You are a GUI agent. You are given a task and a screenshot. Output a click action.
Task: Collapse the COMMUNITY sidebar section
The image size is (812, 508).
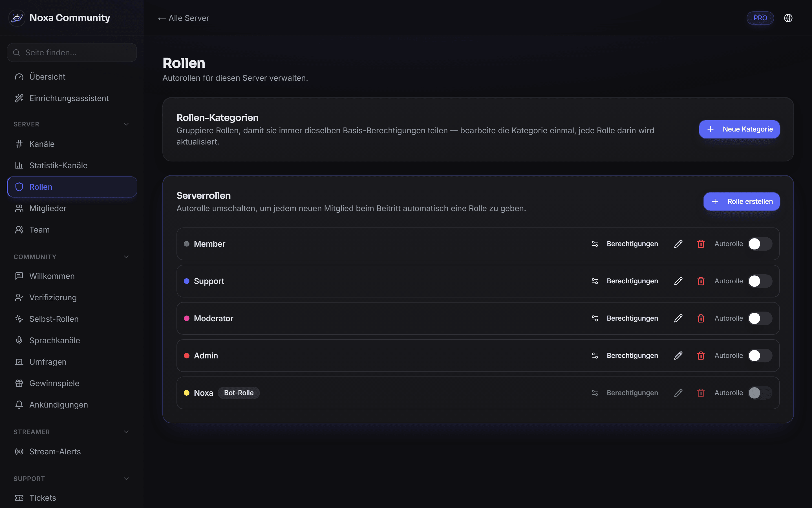pos(126,257)
